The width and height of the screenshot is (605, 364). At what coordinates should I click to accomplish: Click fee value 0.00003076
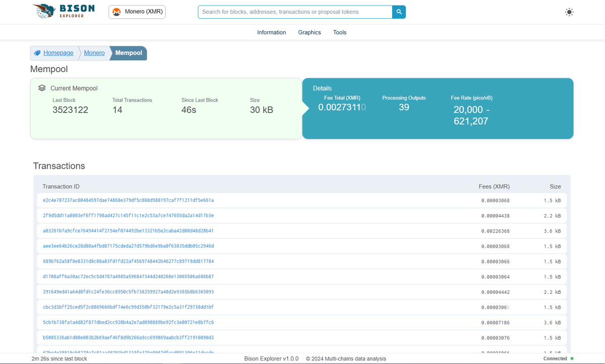(x=496, y=338)
